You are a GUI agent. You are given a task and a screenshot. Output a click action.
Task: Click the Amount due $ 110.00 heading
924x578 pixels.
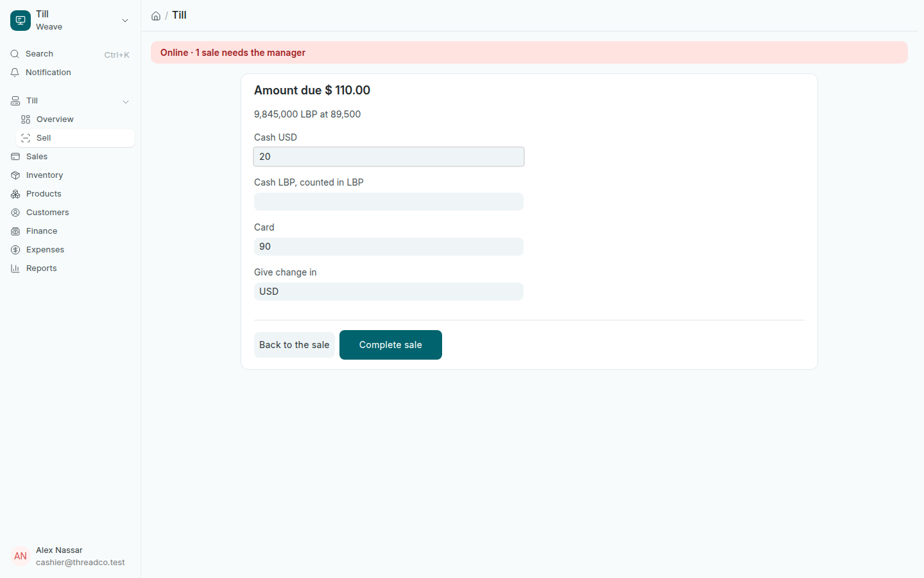[x=312, y=91]
